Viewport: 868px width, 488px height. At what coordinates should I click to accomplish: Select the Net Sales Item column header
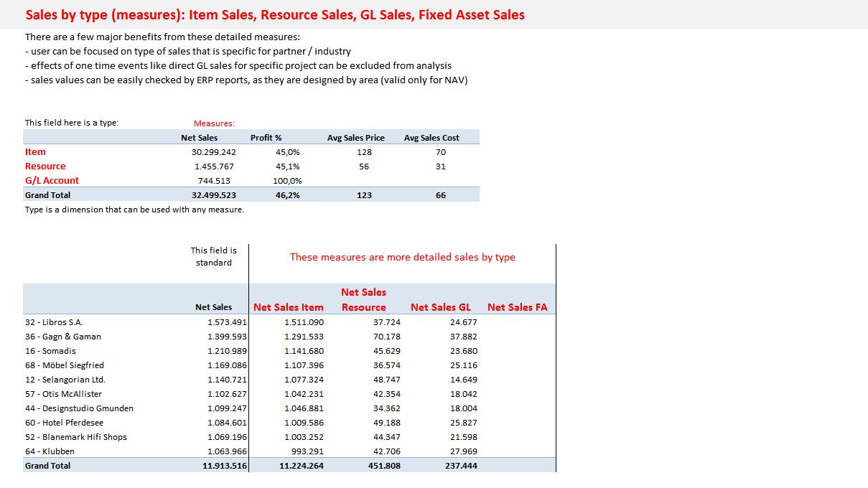pos(289,307)
